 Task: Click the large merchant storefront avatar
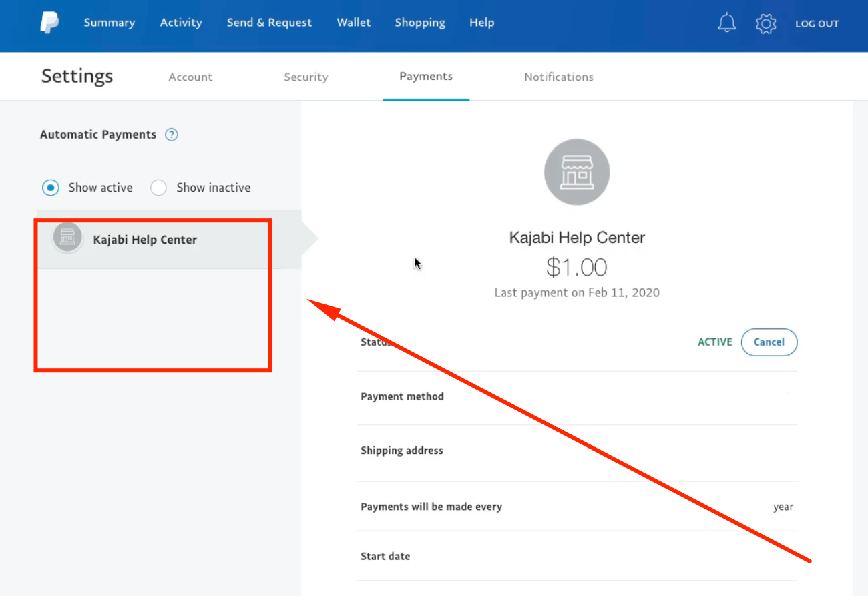[x=577, y=172]
